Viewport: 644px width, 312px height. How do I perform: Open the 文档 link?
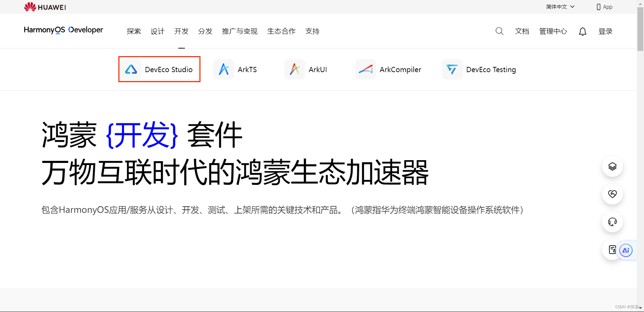[522, 31]
